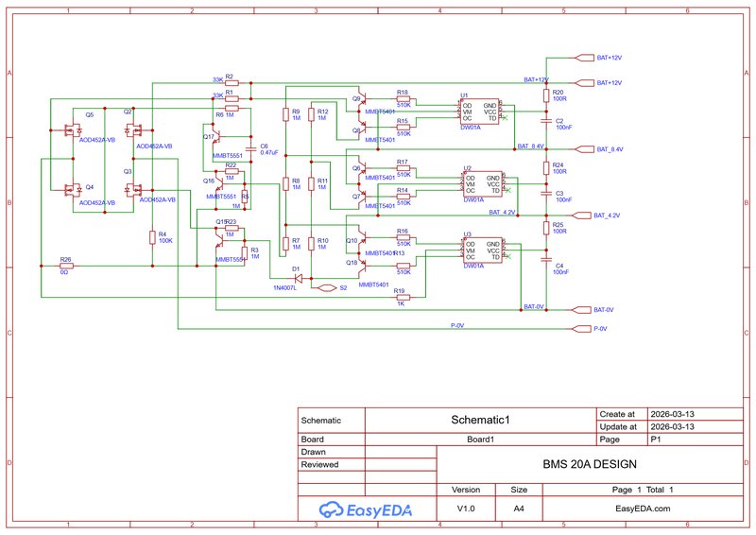Image resolution: width=756 pixels, height=535 pixels.
Task: Select resistor R10 1M
Action: (x=312, y=244)
